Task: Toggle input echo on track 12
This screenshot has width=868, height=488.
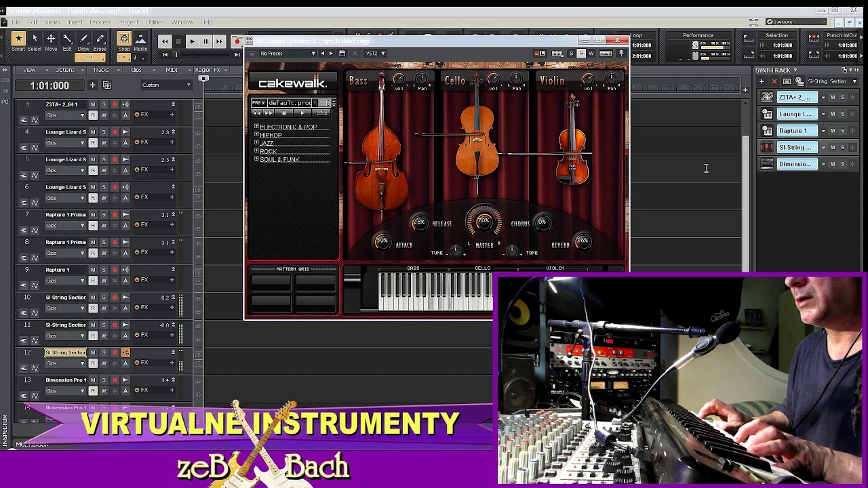Action: 125,352
